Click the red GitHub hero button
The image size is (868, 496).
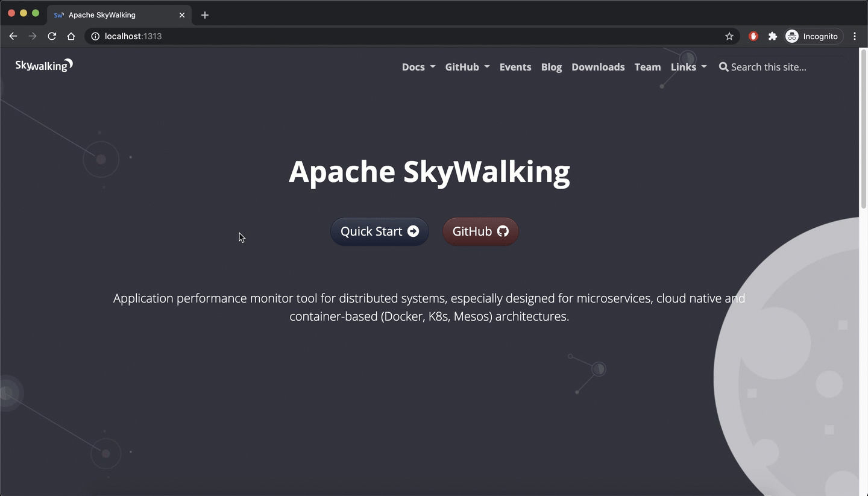tap(480, 231)
